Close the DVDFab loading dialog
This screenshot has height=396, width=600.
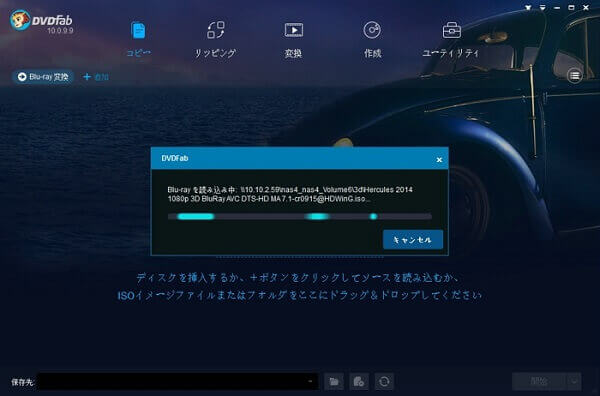point(439,160)
